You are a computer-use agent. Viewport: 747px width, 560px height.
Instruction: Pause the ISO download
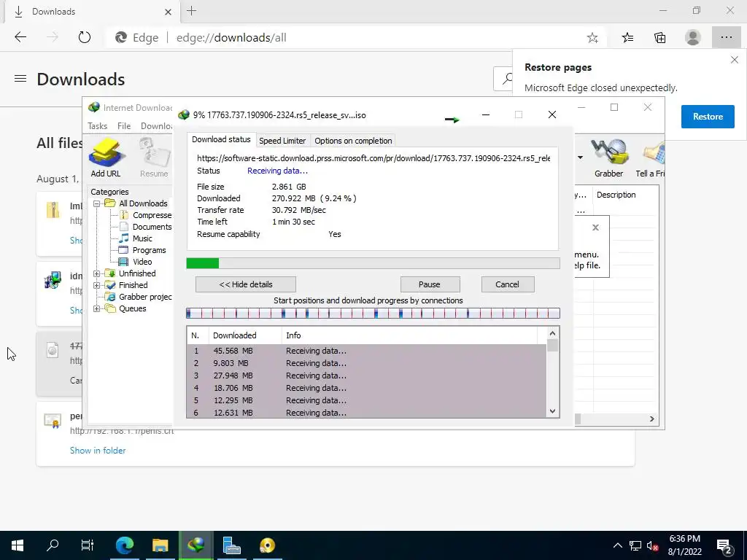(430, 284)
